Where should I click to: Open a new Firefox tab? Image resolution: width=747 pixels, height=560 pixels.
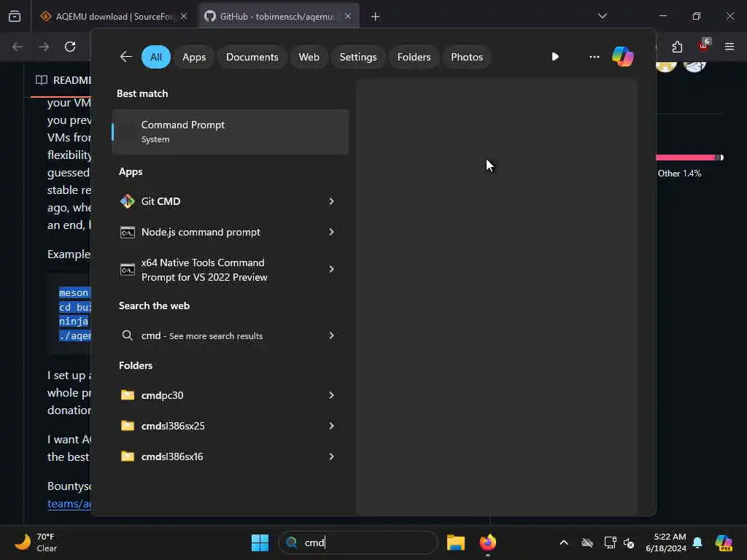[x=375, y=17]
